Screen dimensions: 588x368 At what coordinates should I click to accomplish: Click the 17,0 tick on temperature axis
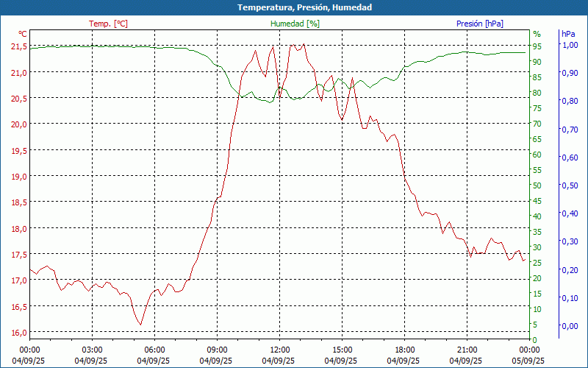tap(20, 280)
